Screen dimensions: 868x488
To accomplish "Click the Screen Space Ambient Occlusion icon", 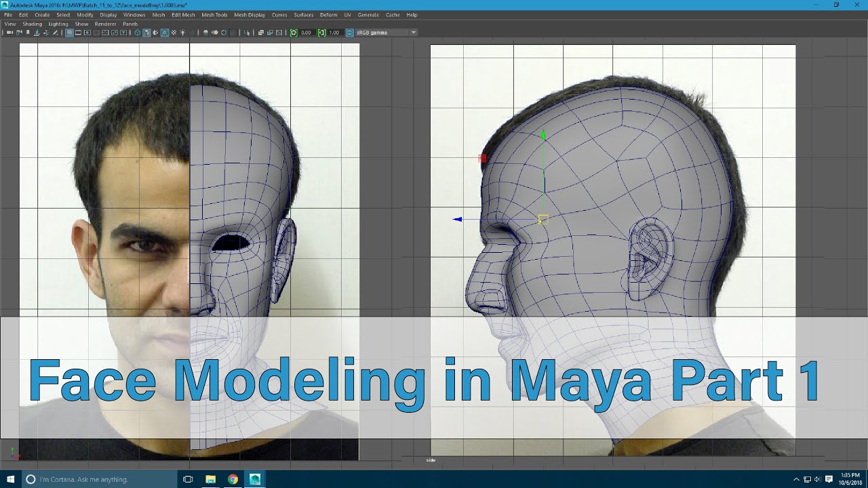I will coord(205,33).
